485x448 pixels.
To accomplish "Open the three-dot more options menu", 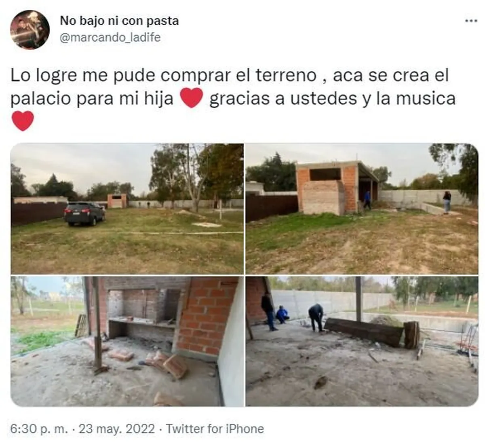I will point(471,21).
